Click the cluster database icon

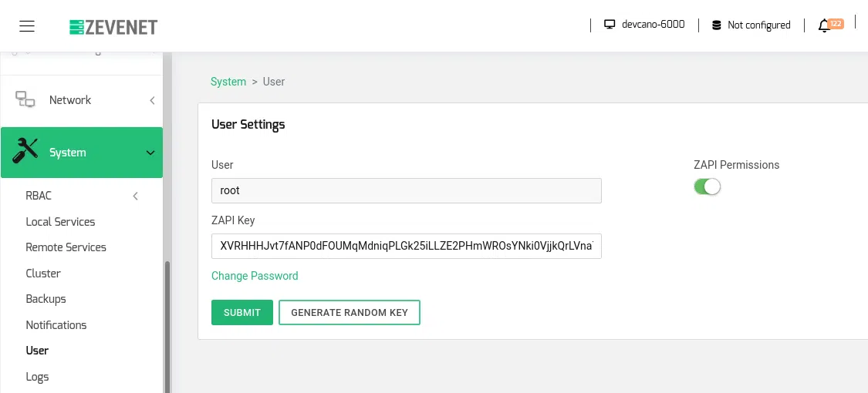716,25
